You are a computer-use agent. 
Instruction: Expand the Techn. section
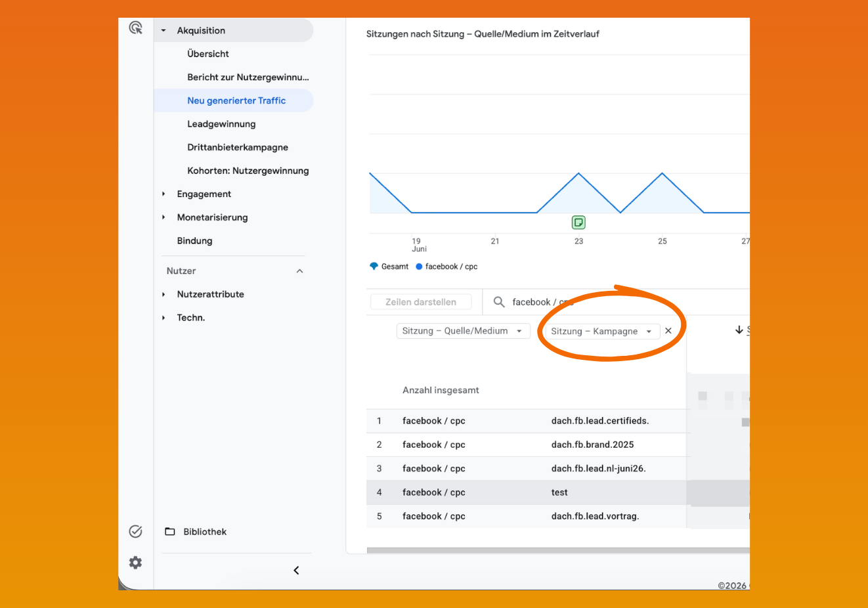point(163,318)
